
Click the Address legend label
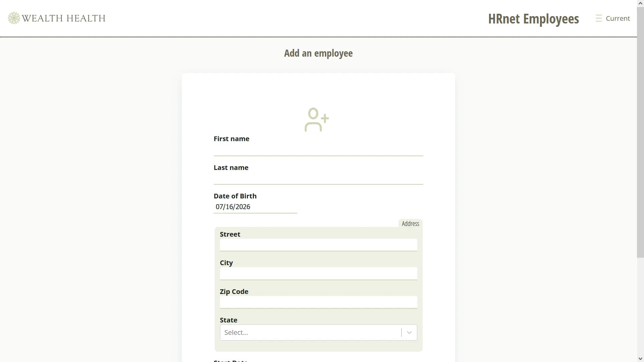click(x=410, y=224)
